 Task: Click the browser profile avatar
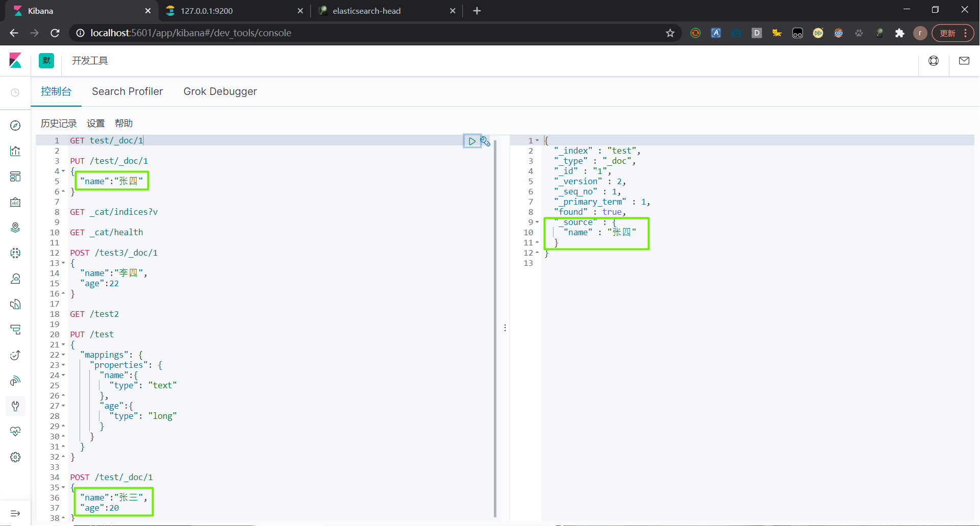(920, 33)
